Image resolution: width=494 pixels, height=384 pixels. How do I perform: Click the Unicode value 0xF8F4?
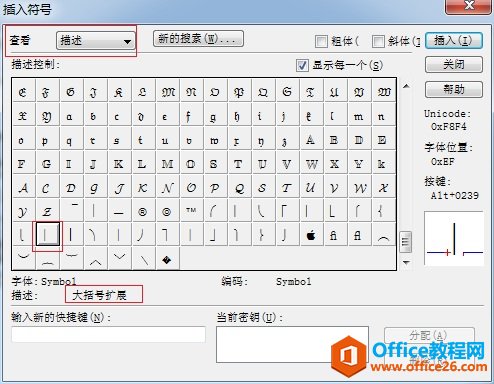point(448,127)
